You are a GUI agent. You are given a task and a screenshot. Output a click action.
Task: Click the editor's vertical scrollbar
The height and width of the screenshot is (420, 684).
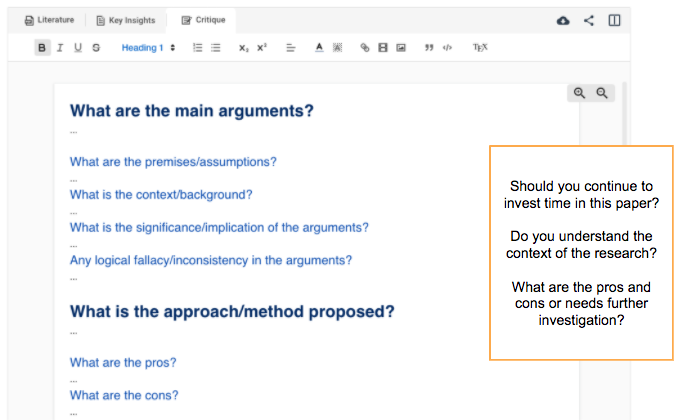tap(624, 113)
